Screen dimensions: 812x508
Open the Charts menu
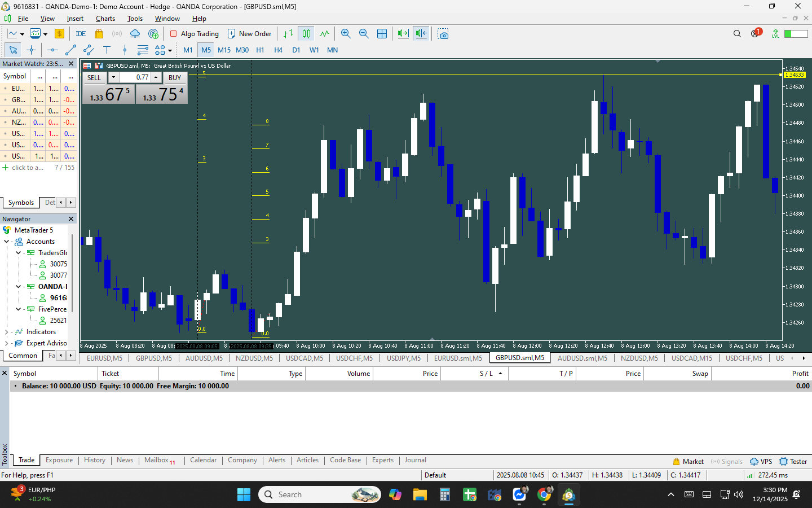click(x=105, y=19)
